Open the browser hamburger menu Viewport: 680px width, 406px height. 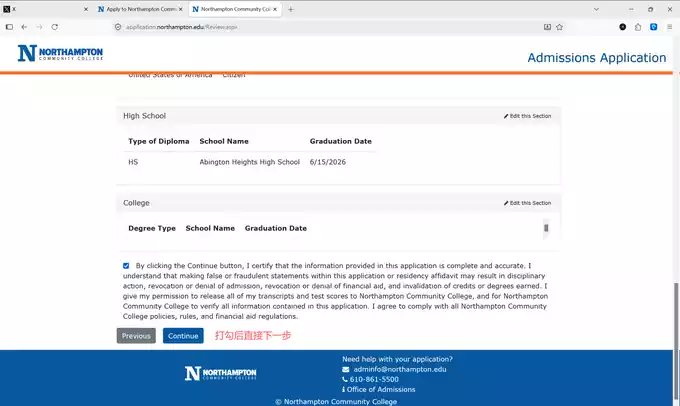[x=670, y=27]
